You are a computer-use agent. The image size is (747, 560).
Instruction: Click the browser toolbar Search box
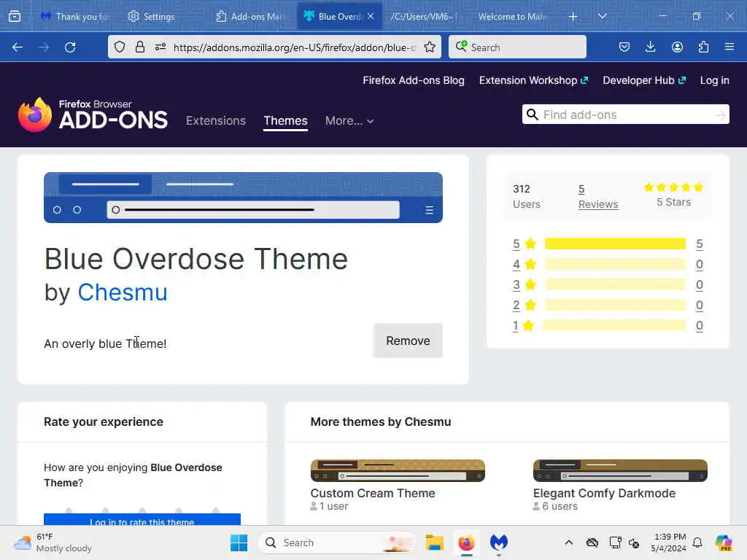point(517,47)
